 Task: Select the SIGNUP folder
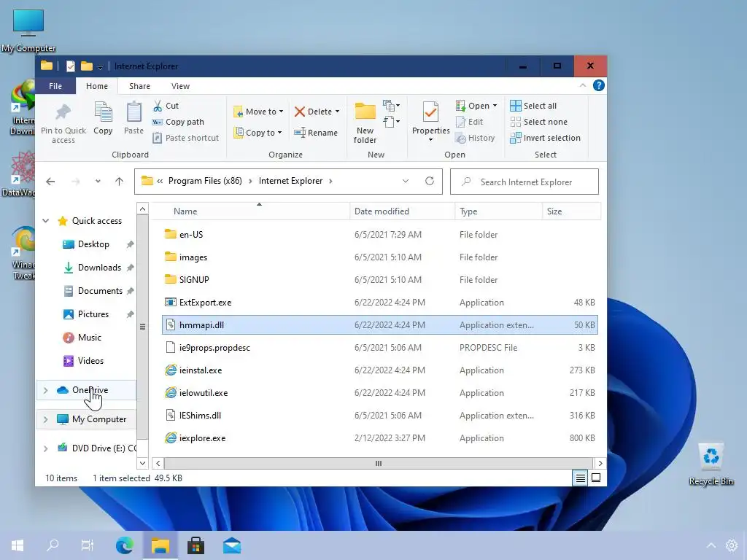379,280
